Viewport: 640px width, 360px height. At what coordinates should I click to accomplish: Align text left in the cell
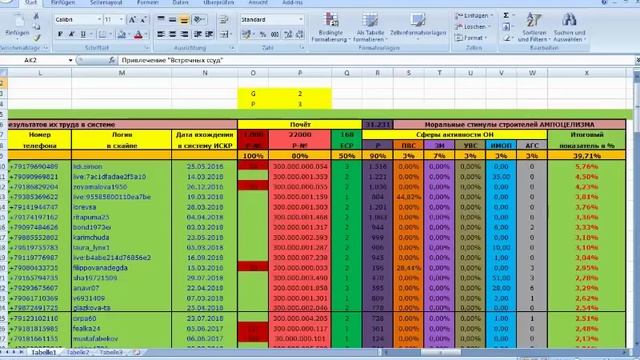click(x=161, y=35)
